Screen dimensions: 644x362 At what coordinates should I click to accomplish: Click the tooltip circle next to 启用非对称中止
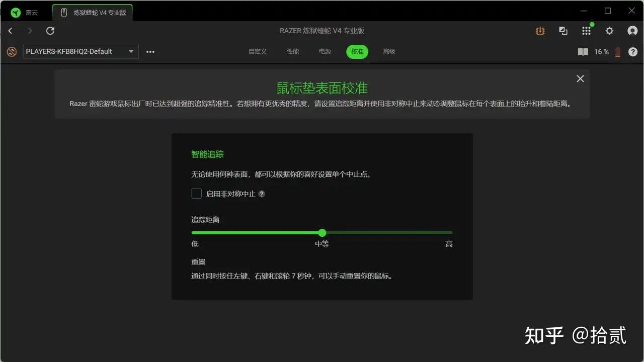[261, 194]
